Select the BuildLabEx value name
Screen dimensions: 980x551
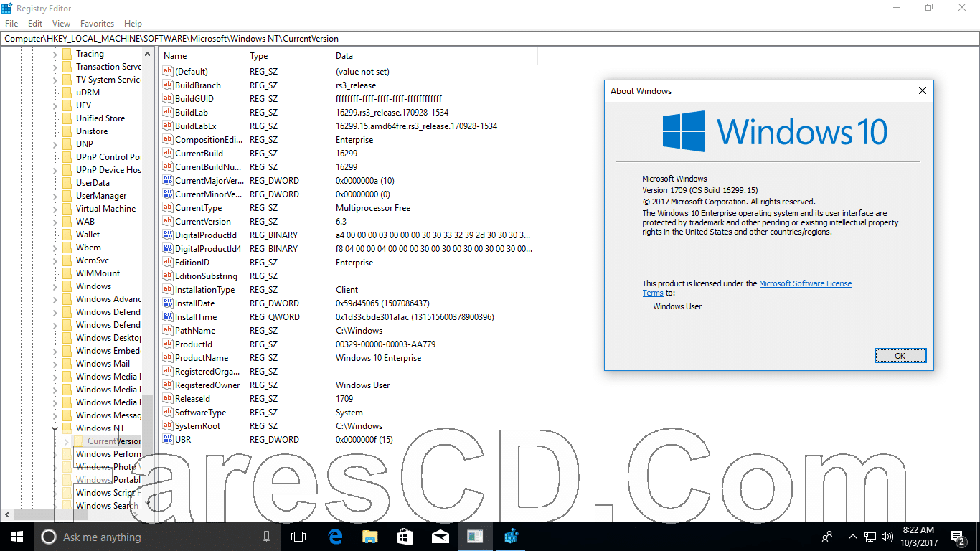[195, 126]
